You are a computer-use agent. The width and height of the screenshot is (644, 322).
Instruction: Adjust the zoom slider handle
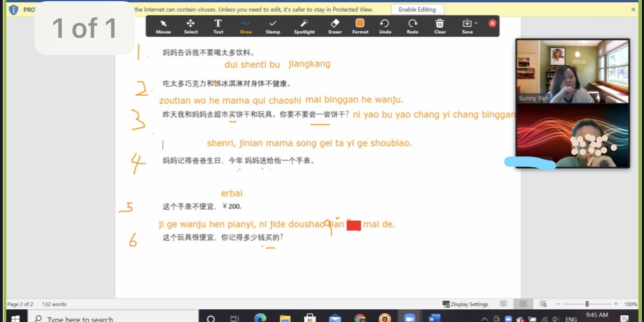[587, 304]
